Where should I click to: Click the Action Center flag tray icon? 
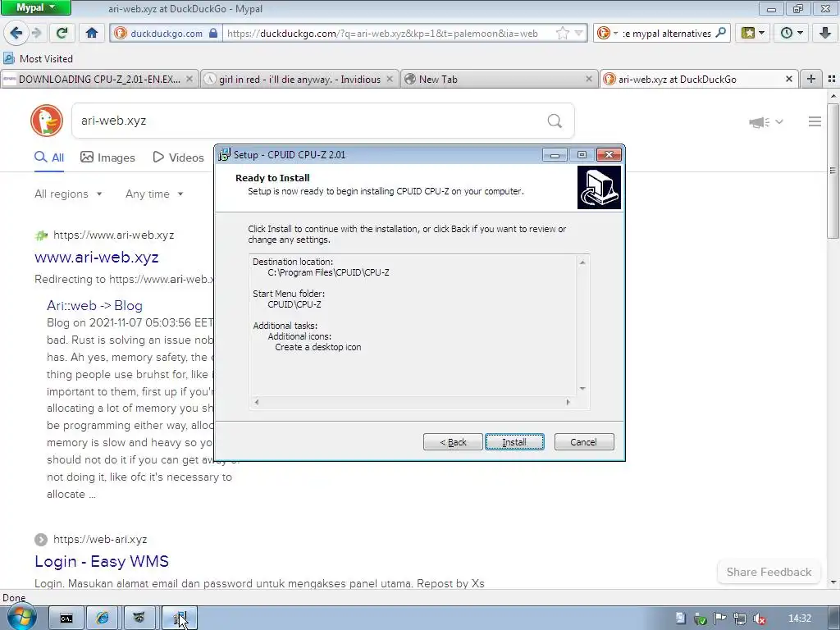(719, 619)
